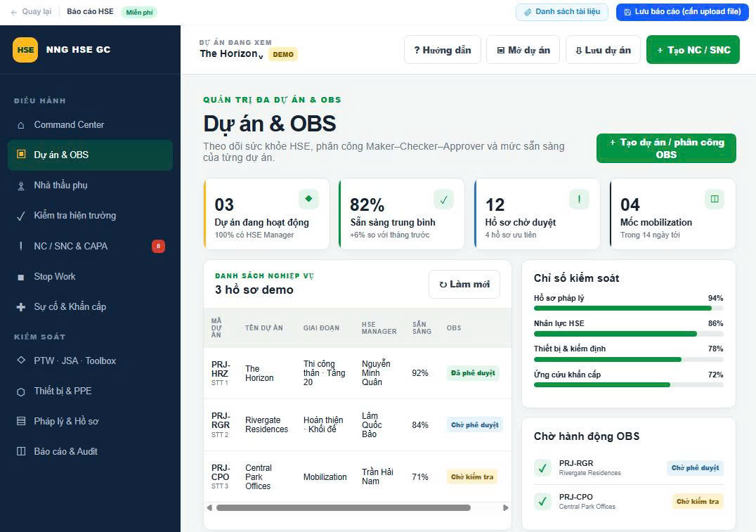Image resolution: width=756 pixels, height=532 pixels.
Task: Click Chờ phê duyệt status in PRJ-RGR table row
Action: click(x=475, y=425)
